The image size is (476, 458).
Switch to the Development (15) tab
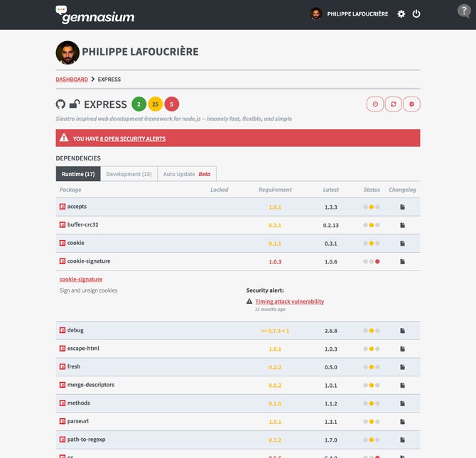pyautogui.click(x=129, y=174)
